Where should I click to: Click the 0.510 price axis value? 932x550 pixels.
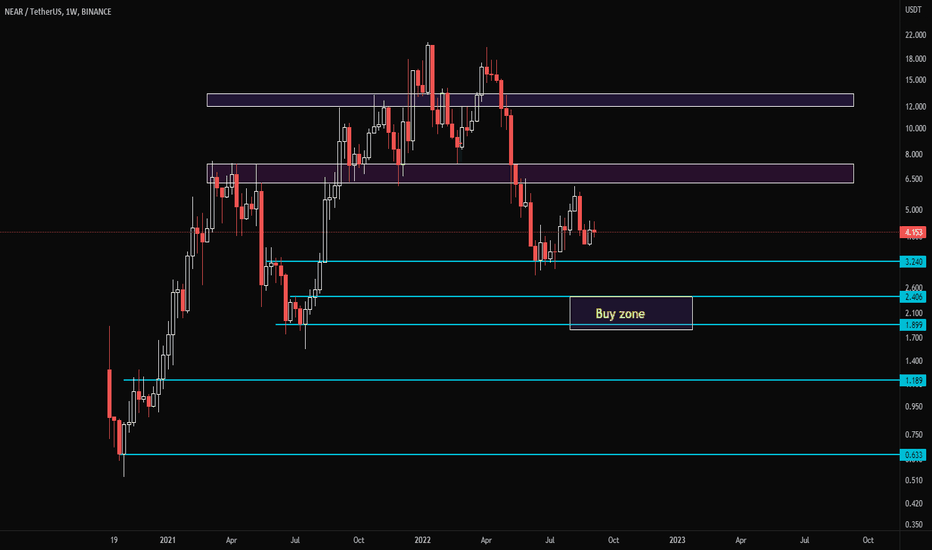914,480
